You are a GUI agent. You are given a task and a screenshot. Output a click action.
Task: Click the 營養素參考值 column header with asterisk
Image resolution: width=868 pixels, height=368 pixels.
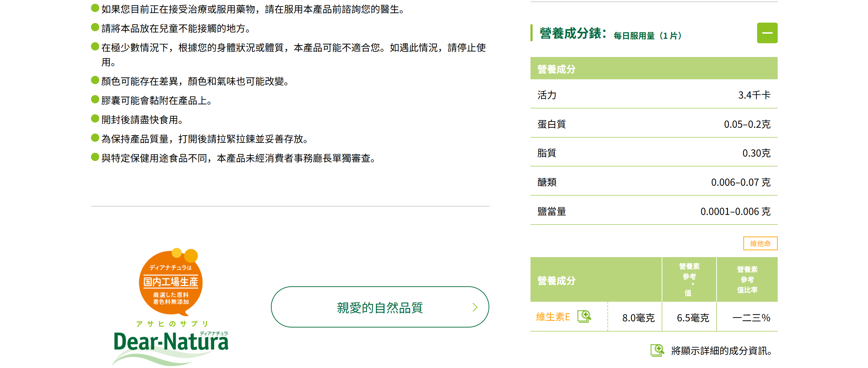coord(689,279)
